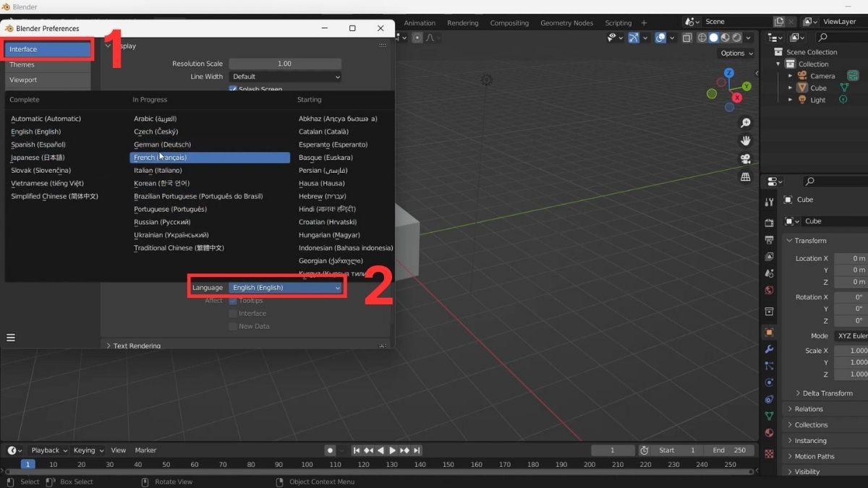Click the Light data icon in outliner

[843, 100]
